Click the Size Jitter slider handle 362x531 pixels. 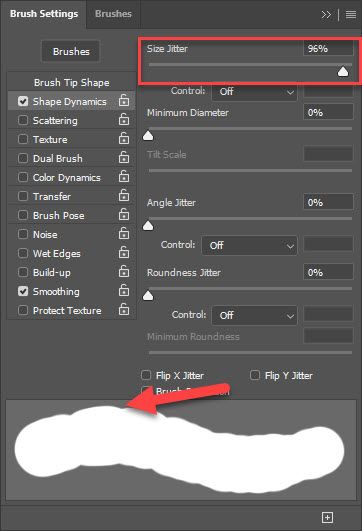(x=343, y=71)
